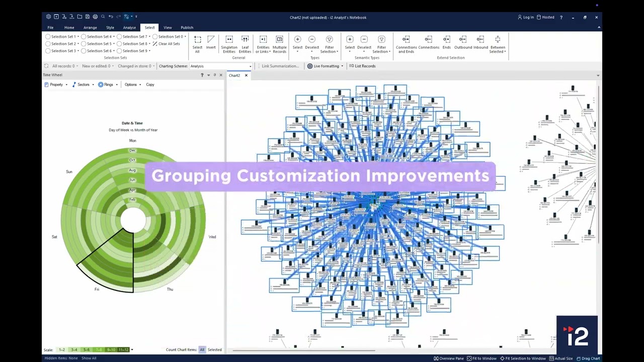Click the application Help question mark icon
The height and width of the screenshot is (362, 644).
point(561,17)
